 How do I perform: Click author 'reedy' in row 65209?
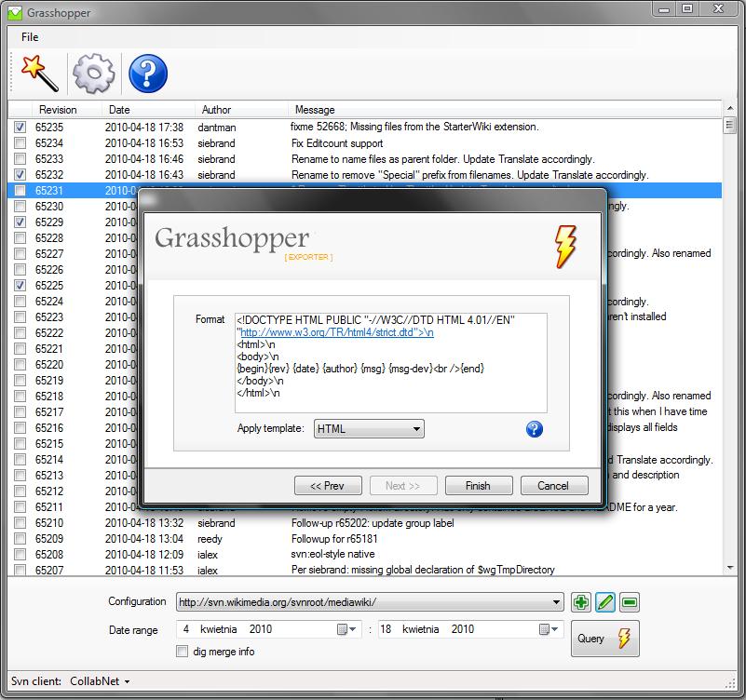pyautogui.click(x=210, y=539)
